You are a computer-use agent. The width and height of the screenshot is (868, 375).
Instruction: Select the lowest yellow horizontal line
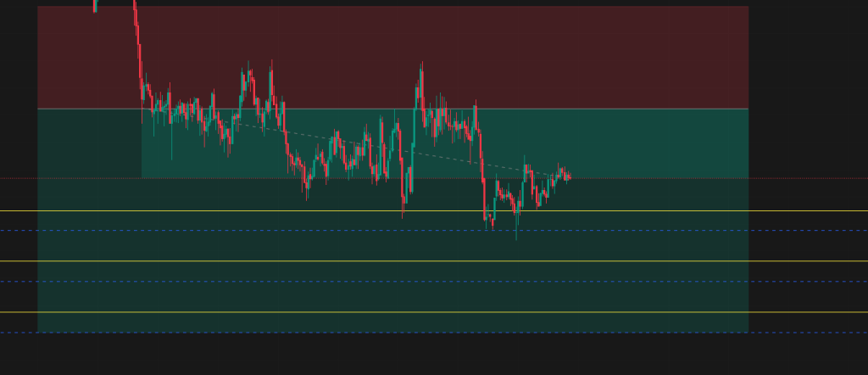[434, 312]
